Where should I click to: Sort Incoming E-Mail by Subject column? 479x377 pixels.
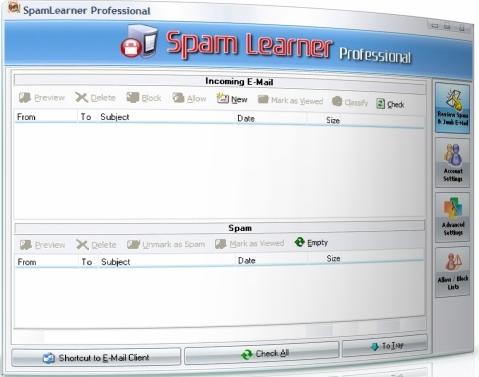click(x=165, y=118)
